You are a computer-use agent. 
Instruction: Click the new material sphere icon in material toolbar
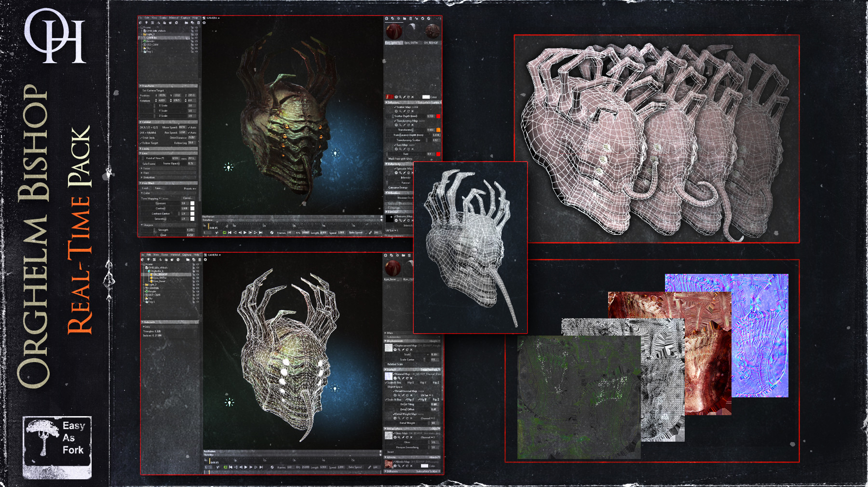coord(387,19)
